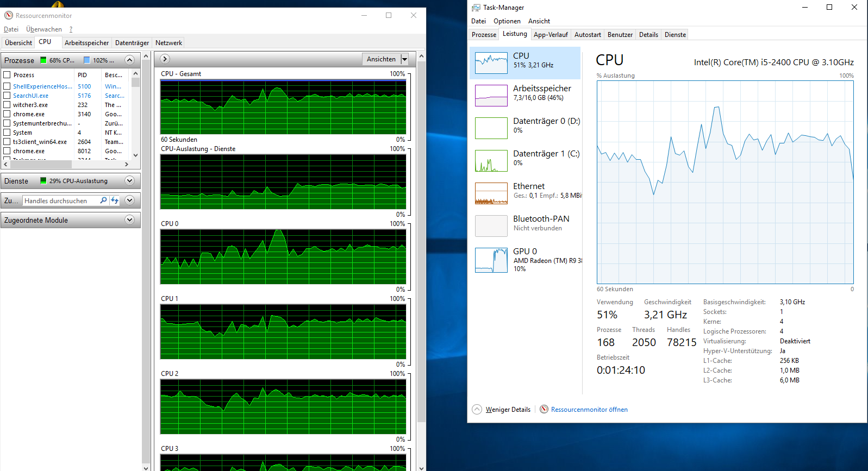This screenshot has height=471, width=868.
Task: Select the GPU 0 graph thumbnail
Action: (491, 260)
